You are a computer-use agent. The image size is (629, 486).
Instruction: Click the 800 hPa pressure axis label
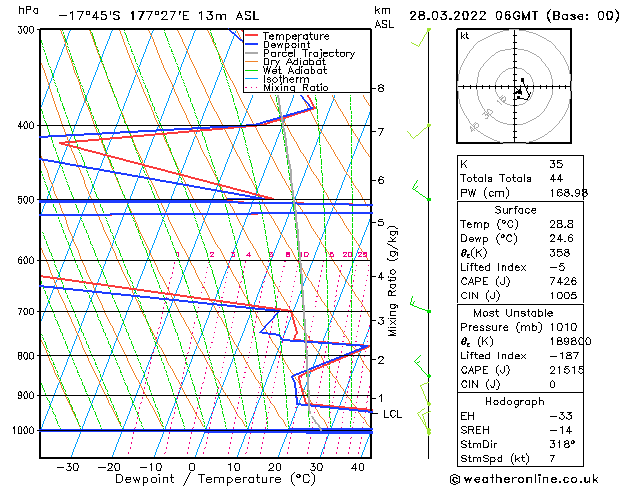(x=28, y=356)
